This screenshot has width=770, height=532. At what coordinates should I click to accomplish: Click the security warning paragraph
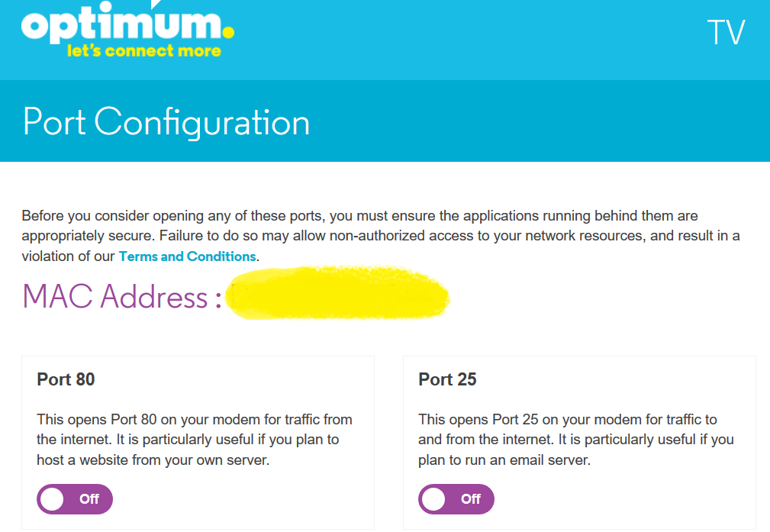coord(382,235)
